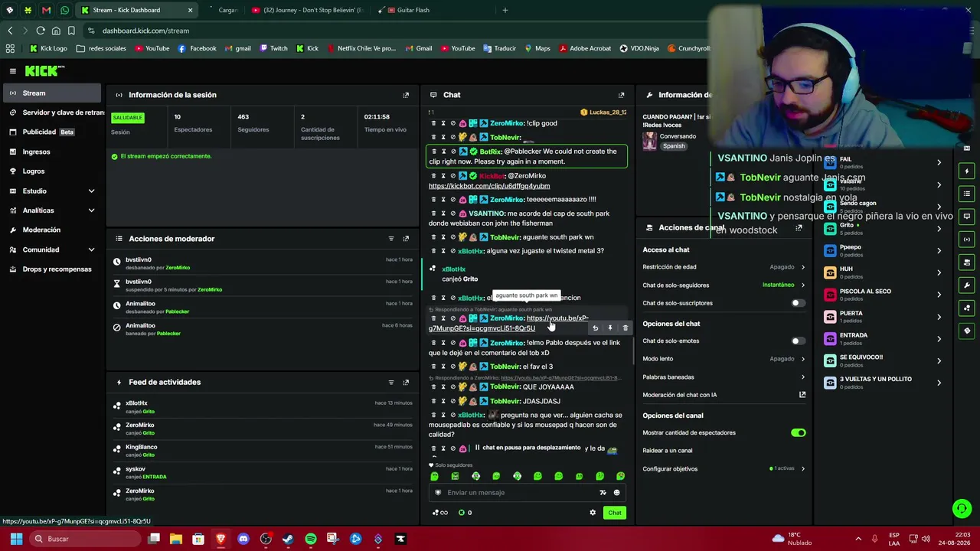Open Restricción de edad options

(724, 267)
